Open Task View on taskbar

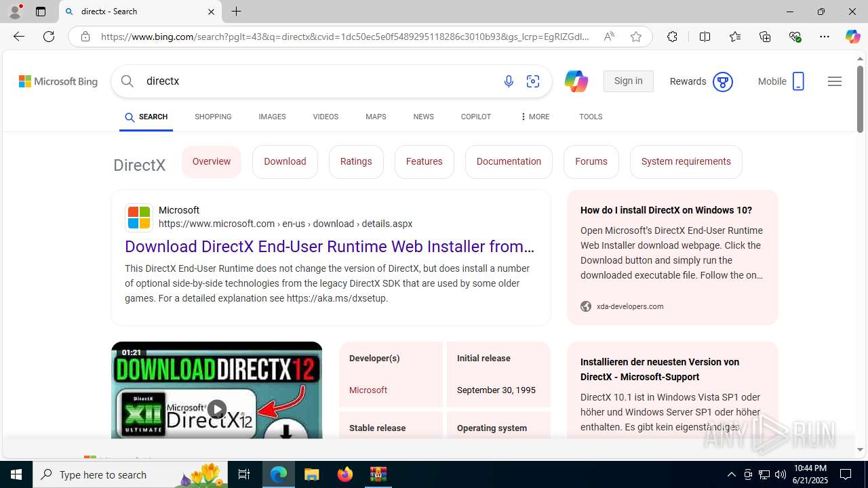tap(244, 474)
